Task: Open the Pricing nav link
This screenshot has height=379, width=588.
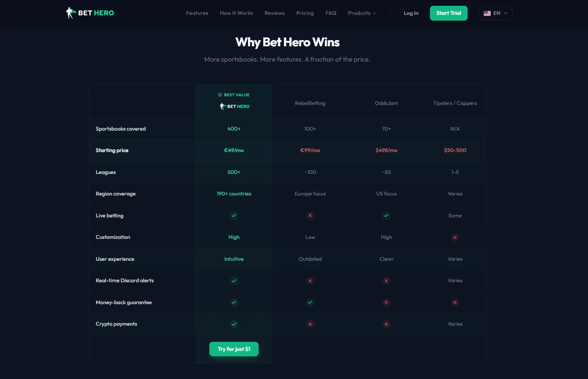Action: [305, 13]
